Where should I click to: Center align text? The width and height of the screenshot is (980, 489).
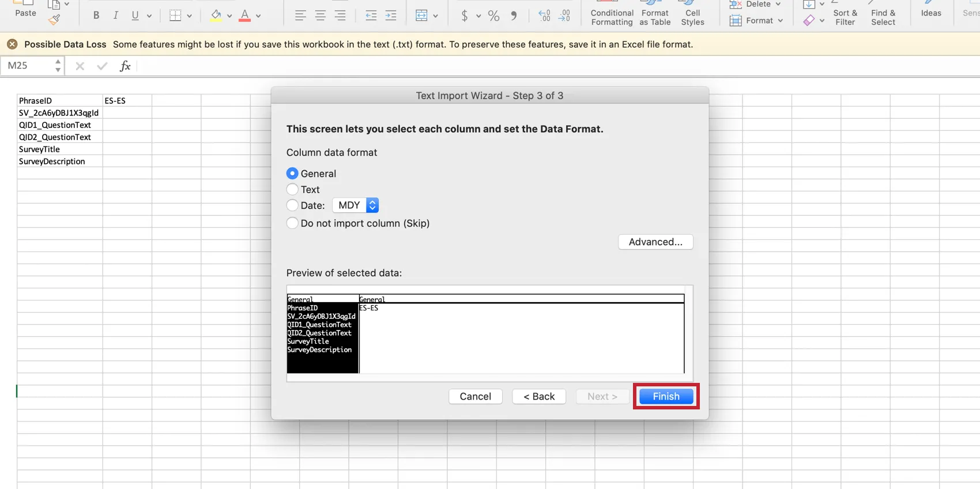[321, 16]
